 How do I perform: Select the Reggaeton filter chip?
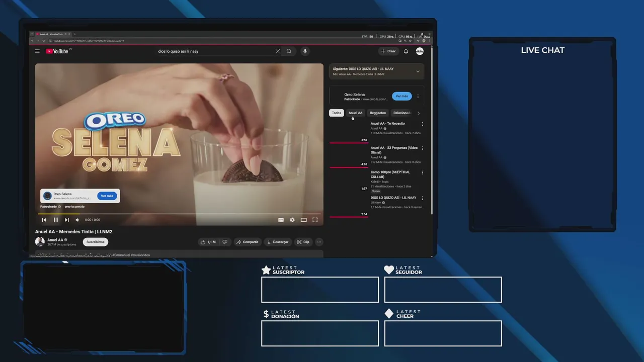(x=378, y=113)
